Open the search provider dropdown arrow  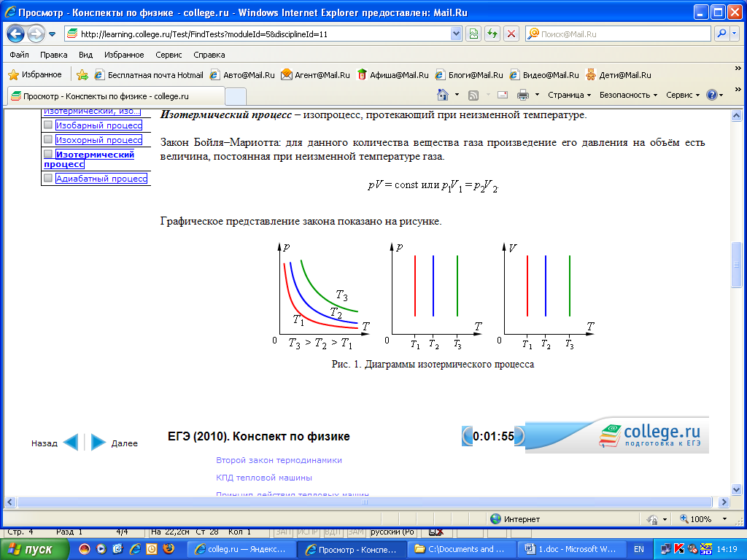(734, 34)
